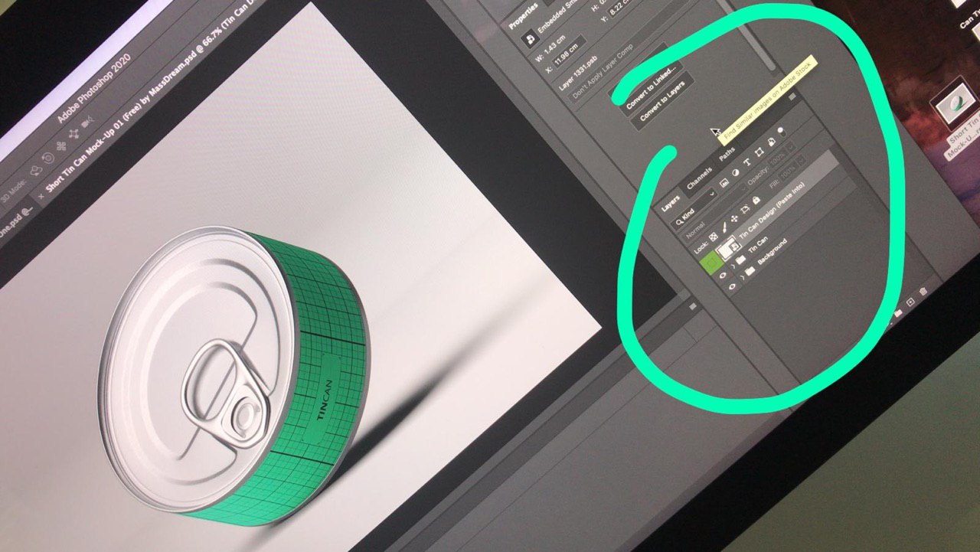Select the Tin Can Design (Paste Into) layer name
The width and height of the screenshot is (980, 552).
772,211
